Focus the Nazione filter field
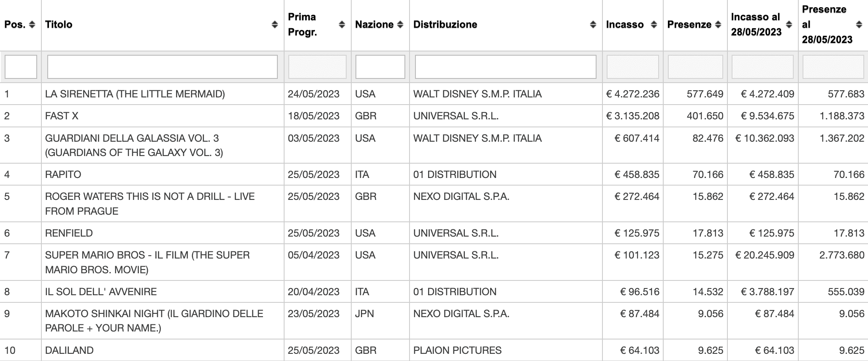Screen dimensions: 868x361 pyautogui.click(x=380, y=67)
